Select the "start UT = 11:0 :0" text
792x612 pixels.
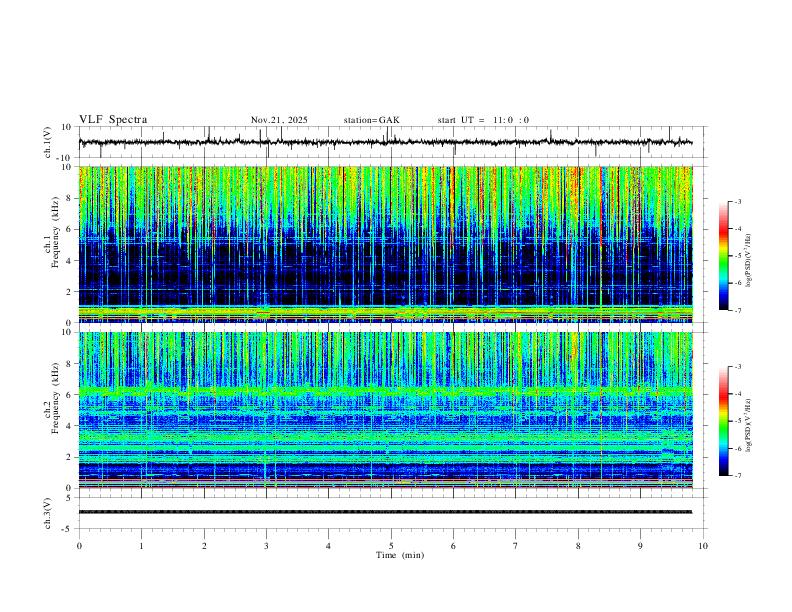tap(483, 120)
